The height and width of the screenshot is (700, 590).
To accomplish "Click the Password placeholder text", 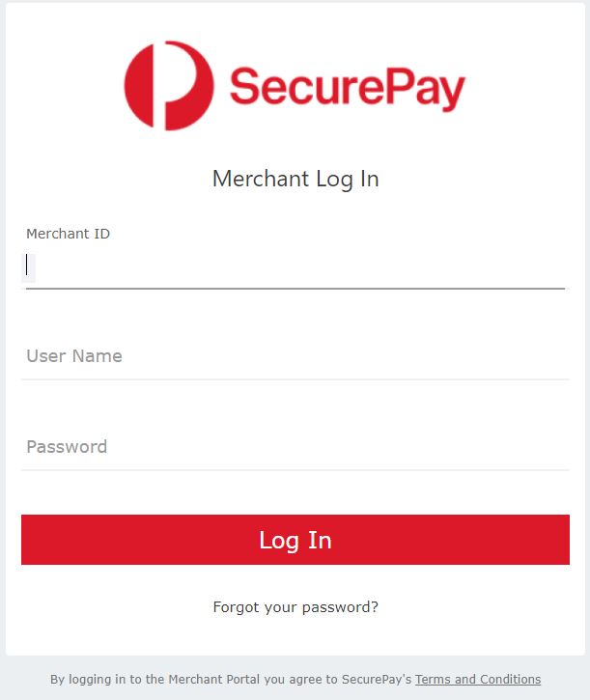I will tap(67, 447).
